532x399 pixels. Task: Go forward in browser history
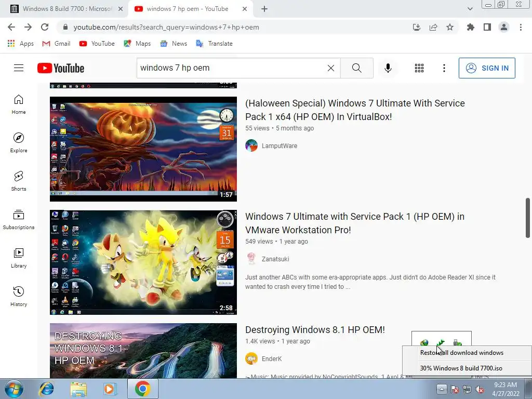(x=28, y=27)
